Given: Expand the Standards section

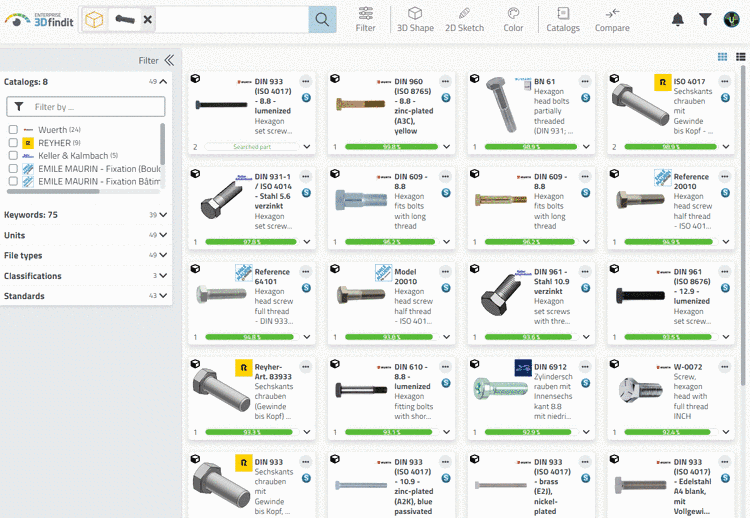Looking at the screenshot, I should pos(163,296).
